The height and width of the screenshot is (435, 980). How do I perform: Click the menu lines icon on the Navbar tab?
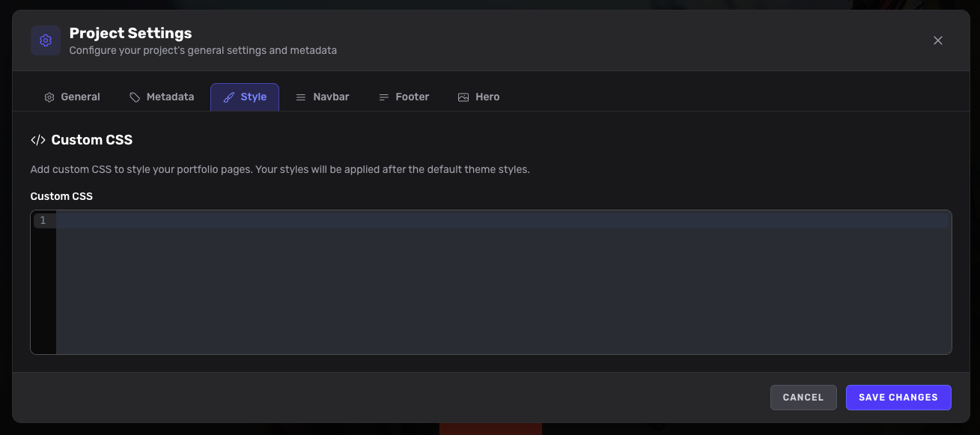tap(301, 97)
